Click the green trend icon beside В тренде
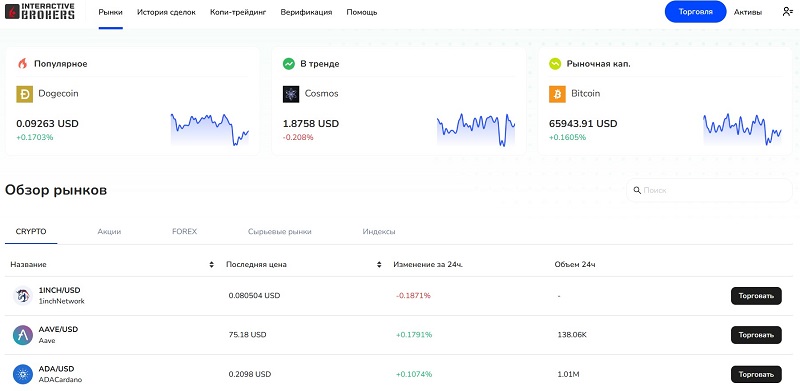 coord(289,64)
